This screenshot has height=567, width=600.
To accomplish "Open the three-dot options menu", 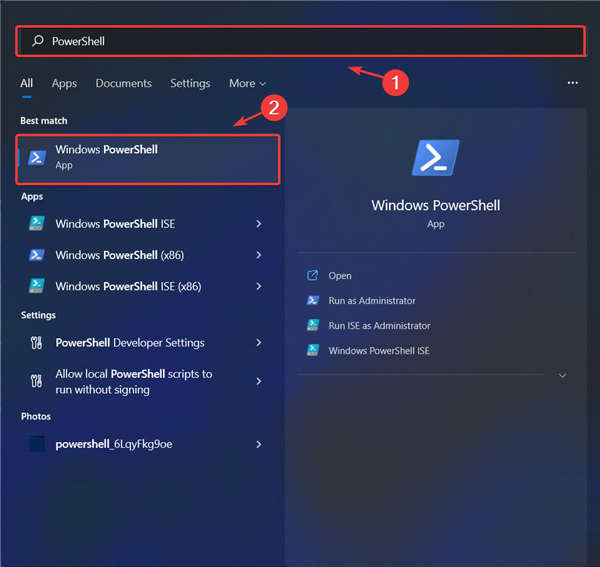I will (x=572, y=83).
